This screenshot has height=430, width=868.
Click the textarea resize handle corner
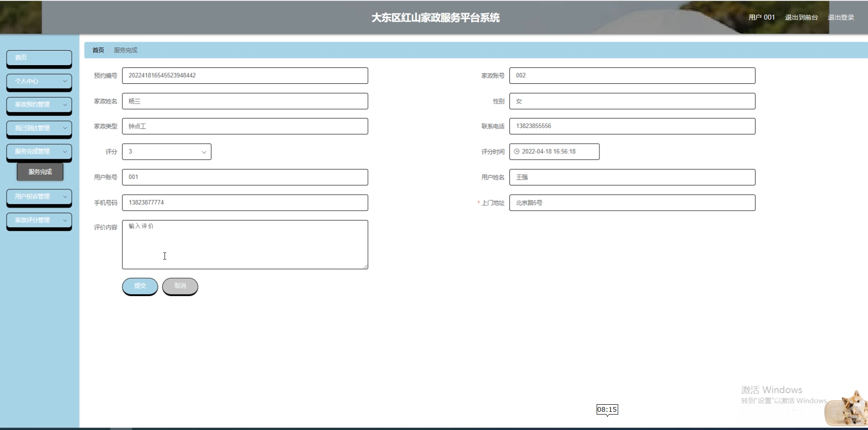pos(365,266)
